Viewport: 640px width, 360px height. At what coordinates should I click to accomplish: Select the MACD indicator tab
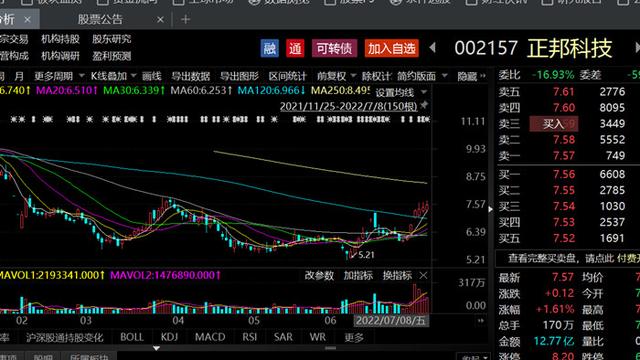(210, 337)
